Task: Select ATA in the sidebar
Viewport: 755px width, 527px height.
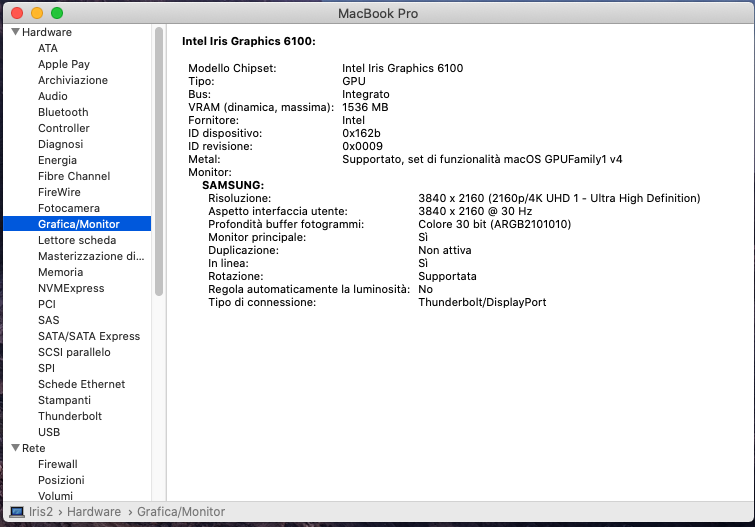Action: [48, 48]
